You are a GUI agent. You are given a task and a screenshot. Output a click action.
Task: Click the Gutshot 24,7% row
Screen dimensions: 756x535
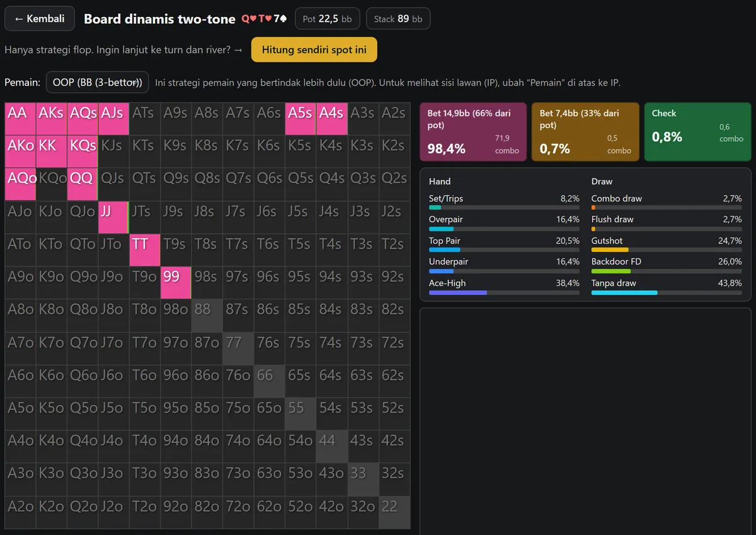coord(667,244)
